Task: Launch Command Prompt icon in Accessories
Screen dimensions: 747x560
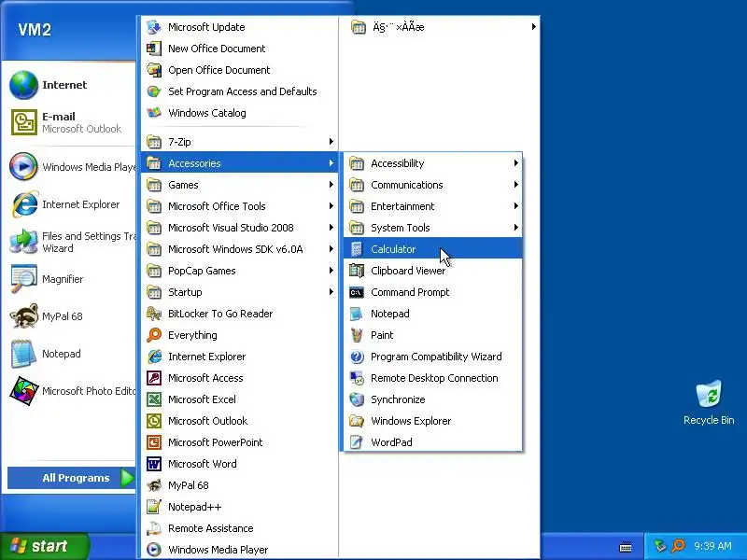Action: tap(357, 292)
